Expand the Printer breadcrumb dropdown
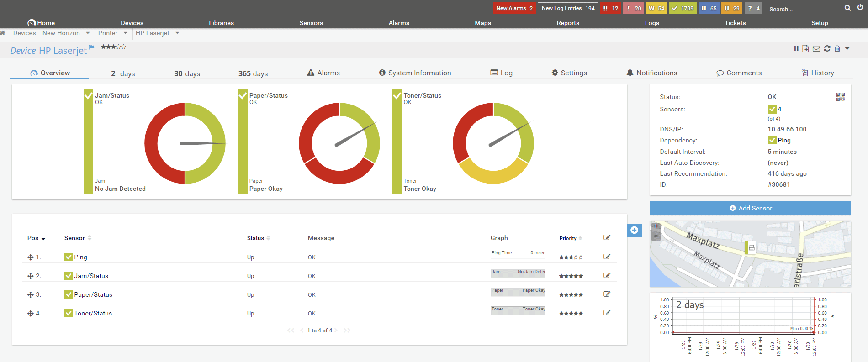868x362 pixels. pos(125,33)
